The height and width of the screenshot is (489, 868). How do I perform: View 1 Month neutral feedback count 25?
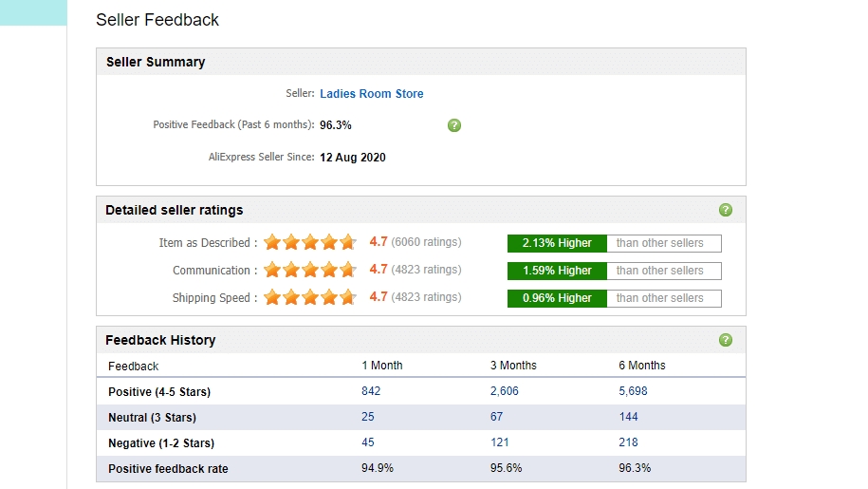[x=368, y=417]
